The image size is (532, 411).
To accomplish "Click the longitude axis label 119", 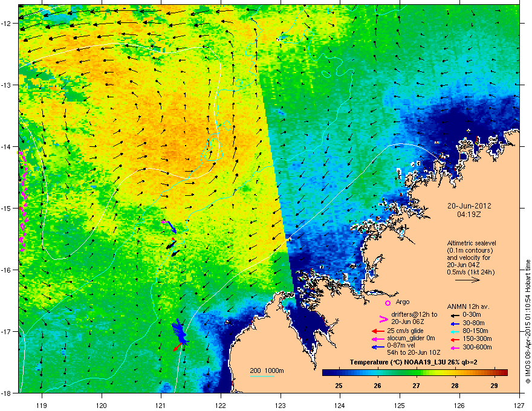I will coord(42,405).
